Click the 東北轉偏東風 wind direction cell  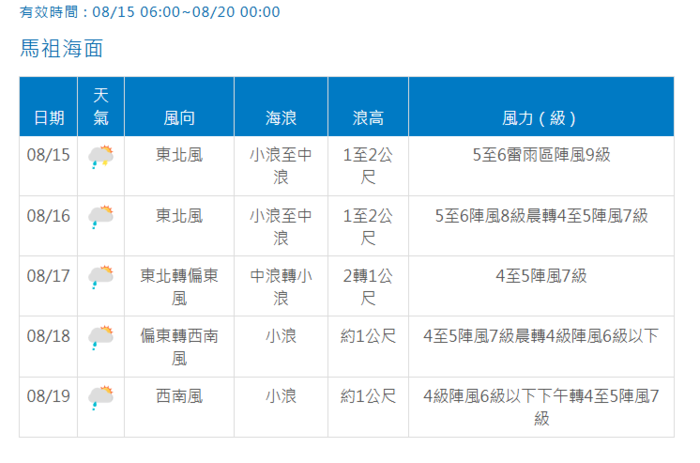179,287
